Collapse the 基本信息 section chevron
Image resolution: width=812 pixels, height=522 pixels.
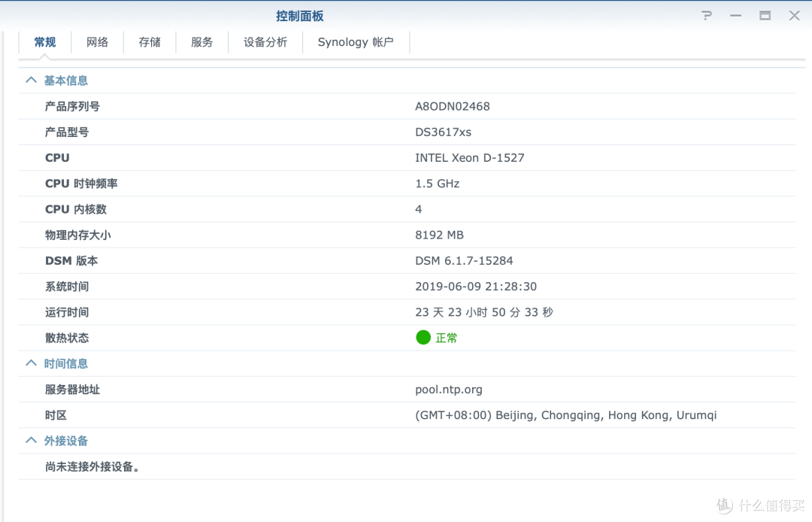coord(31,80)
